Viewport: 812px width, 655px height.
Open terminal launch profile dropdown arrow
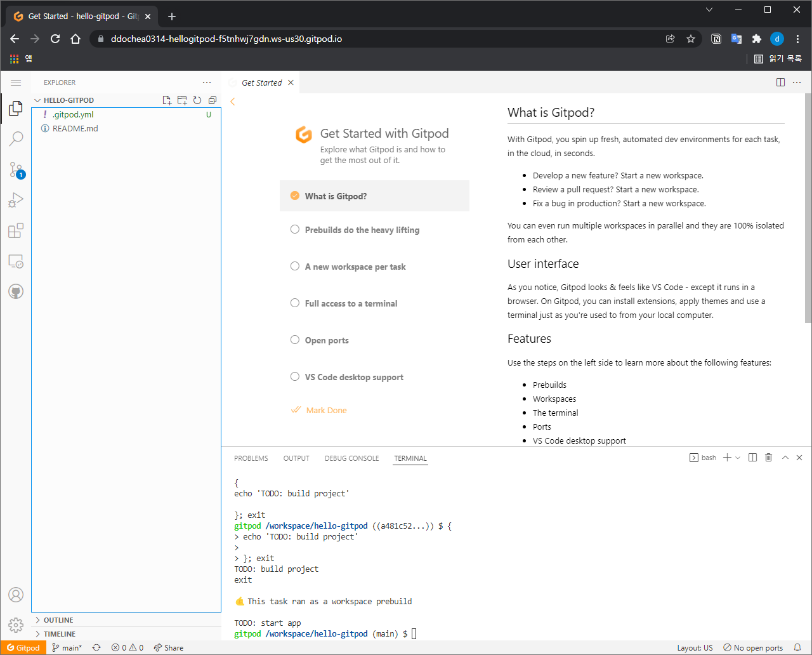pyautogui.click(x=738, y=458)
